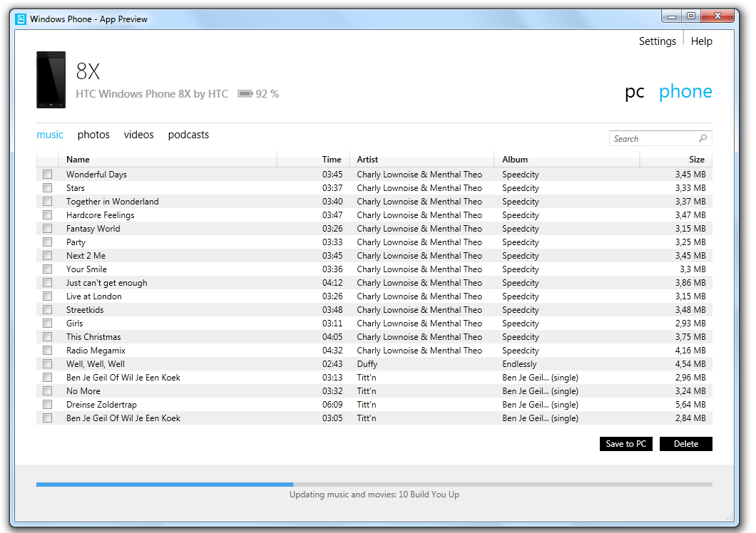Select the Dreinse Zoldertrap checkbox
756x533 pixels.
pos(47,404)
